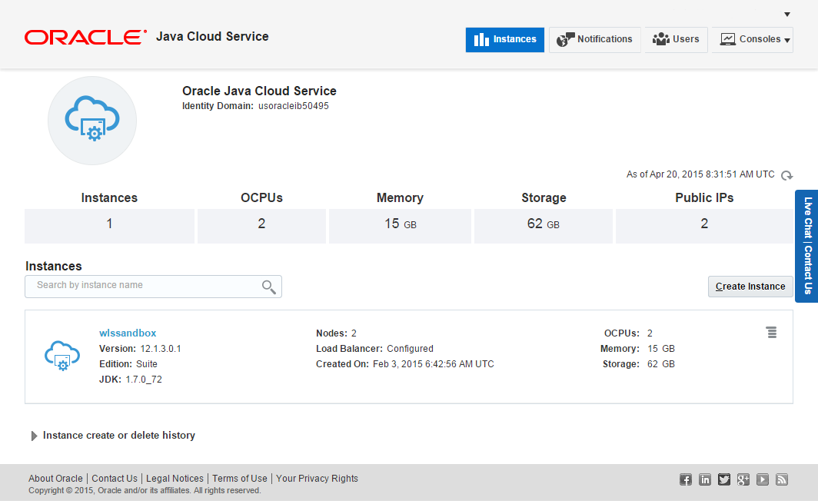818x504 pixels.
Task: Open the RSS feed icon
Action: (x=782, y=479)
